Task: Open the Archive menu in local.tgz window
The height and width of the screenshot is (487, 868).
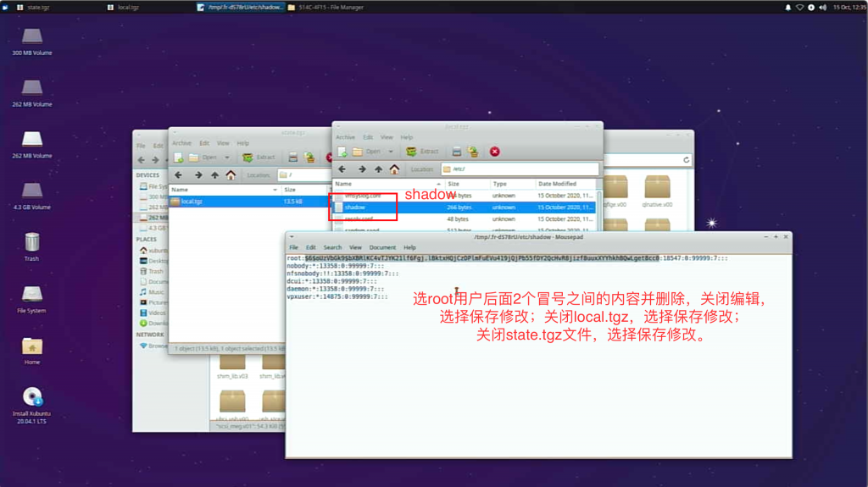Action: tap(345, 137)
